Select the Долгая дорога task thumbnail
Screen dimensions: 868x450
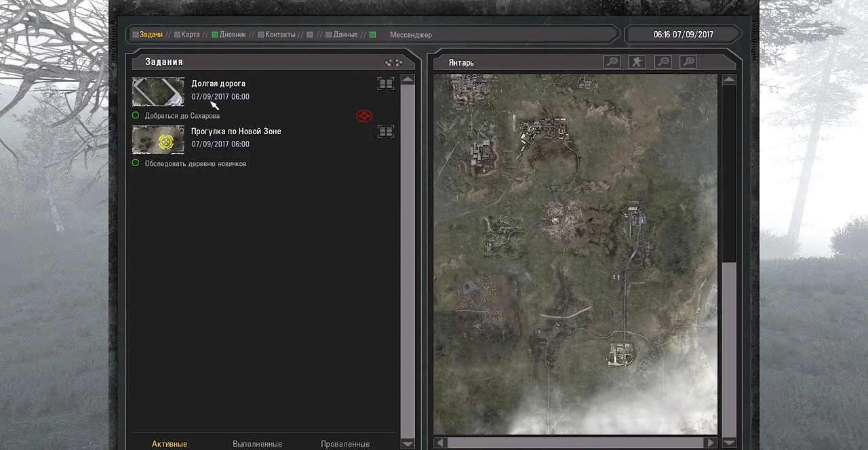click(x=158, y=92)
